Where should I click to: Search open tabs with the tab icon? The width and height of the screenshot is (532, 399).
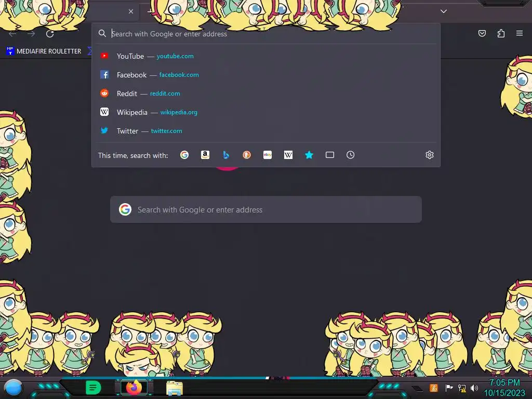pyautogui.click(x=330, y=155)
